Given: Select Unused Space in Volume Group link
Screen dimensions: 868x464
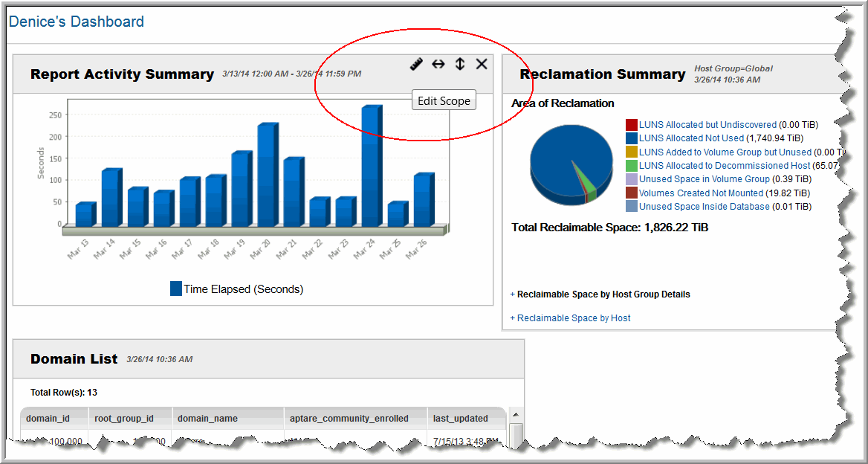Looking at the screenshot, I should (x=704, y=179).
